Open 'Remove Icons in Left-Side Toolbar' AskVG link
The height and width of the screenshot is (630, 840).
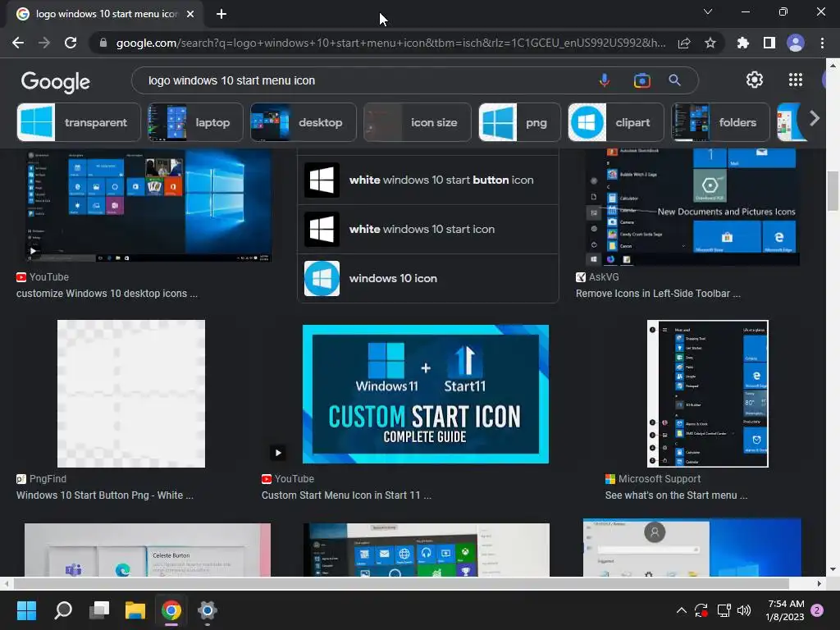658,294
